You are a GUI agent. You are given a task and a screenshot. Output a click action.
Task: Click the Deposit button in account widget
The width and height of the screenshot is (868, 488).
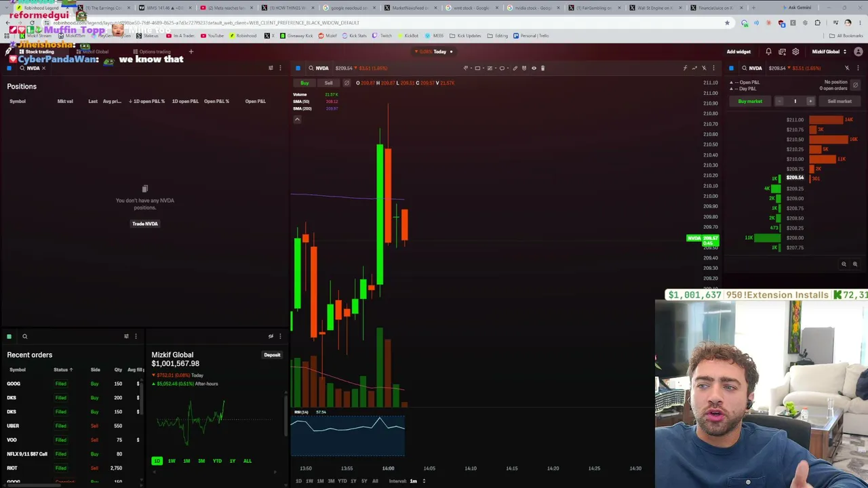click(272, 355)
